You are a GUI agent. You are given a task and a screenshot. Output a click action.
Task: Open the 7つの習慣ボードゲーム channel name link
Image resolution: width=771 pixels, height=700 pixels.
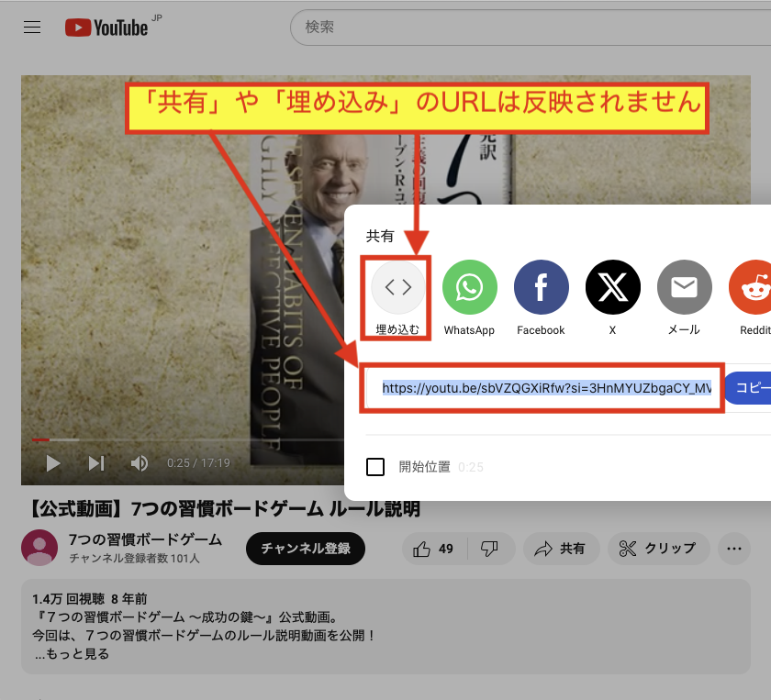coord(145,539)
